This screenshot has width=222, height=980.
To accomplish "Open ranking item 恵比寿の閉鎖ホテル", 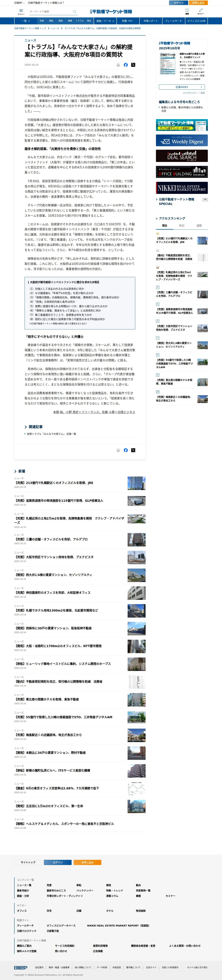I will pos(174,382).
